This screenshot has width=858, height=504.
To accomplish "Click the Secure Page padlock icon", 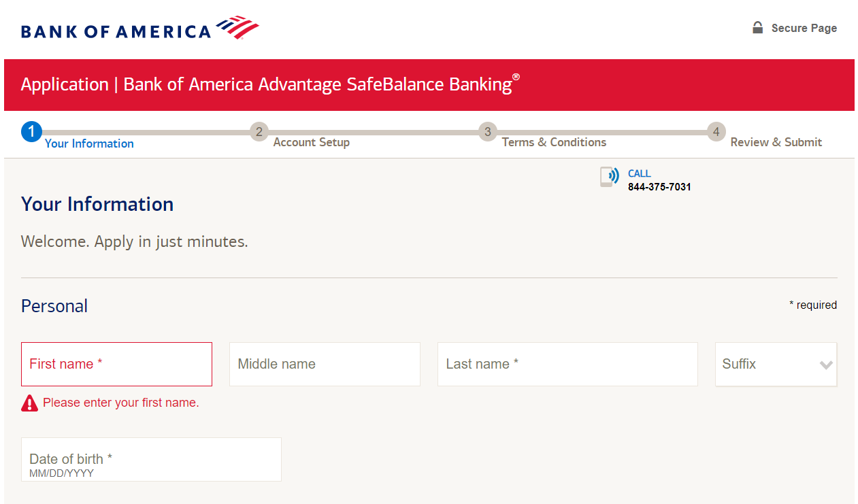I will coord(757,27).
